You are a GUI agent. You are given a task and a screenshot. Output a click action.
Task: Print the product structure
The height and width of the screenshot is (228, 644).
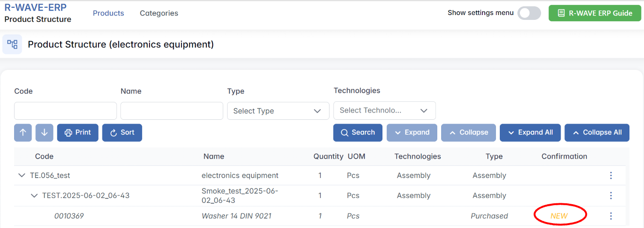pos(78,132)
